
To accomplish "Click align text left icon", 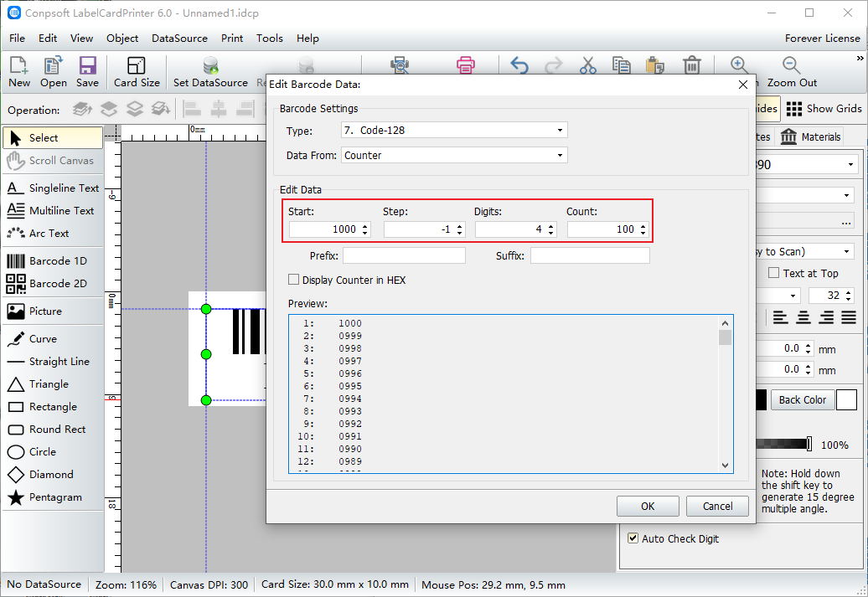I will [x=781, y=317].
